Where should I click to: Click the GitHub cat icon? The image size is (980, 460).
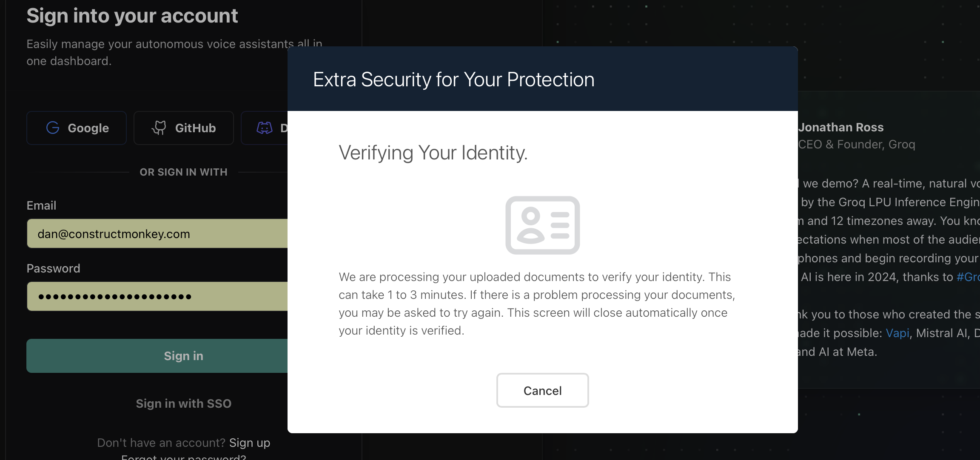pyautogui.click(x=159, y=128)
